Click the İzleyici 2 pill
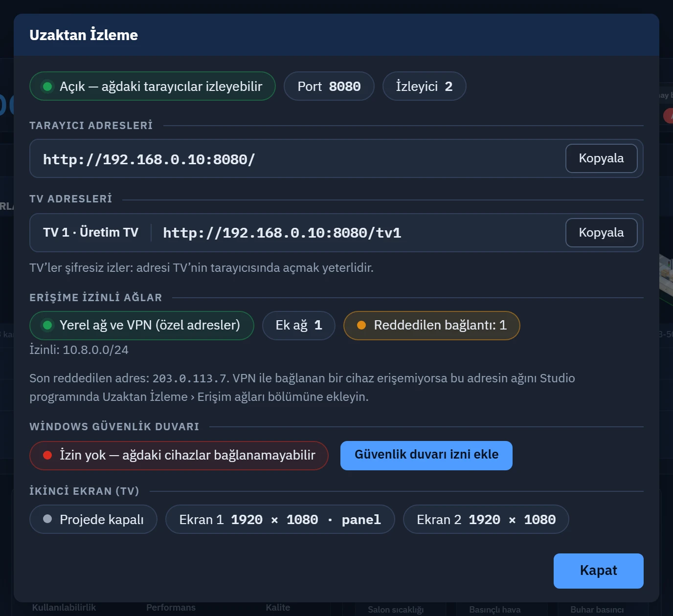This screenshot has width=673, height=616. pos(424,86)
